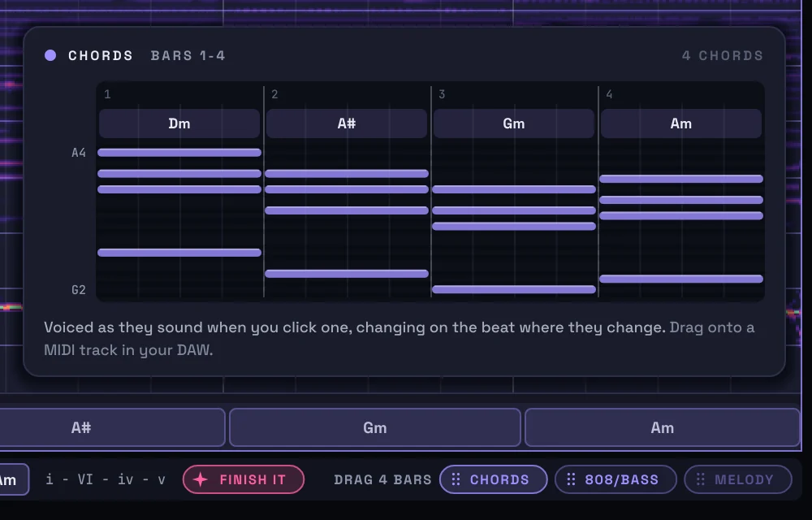Click the Gm chord label in bar 3
This screenshot has height=520, width=812.
(x=514, y=123)
